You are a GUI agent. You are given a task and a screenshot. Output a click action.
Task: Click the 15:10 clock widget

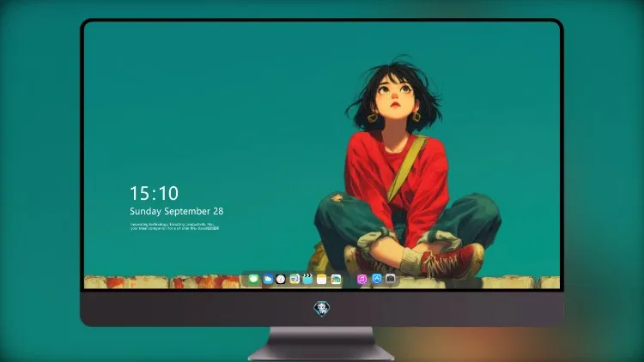pos(154,193)
